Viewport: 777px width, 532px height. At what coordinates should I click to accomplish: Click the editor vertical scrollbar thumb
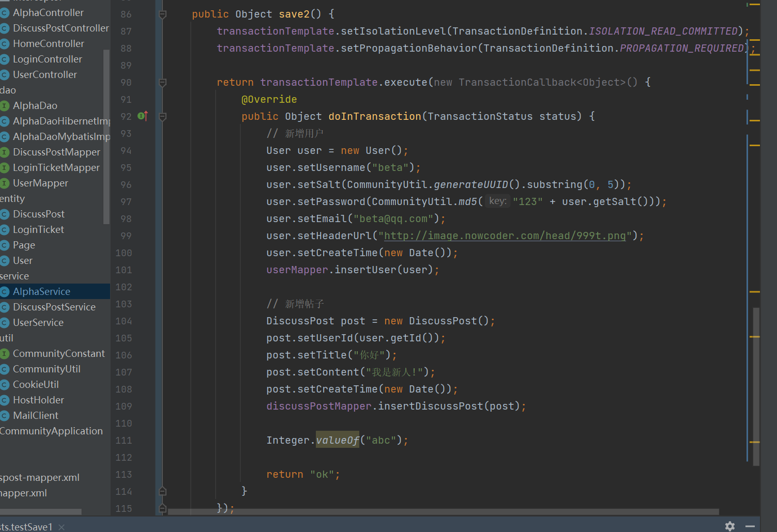click(756, 387)
